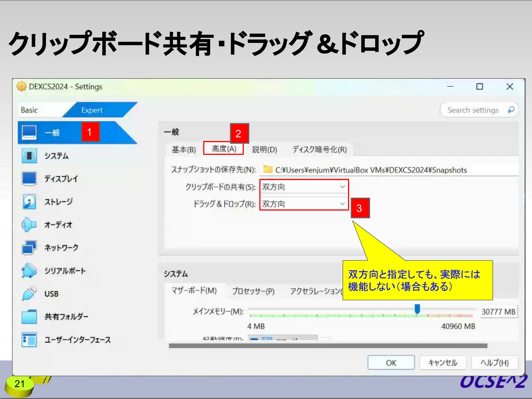532x399 pixels.
Task: Select 共有フォルダー in the sidebar list
Action: 66,317
